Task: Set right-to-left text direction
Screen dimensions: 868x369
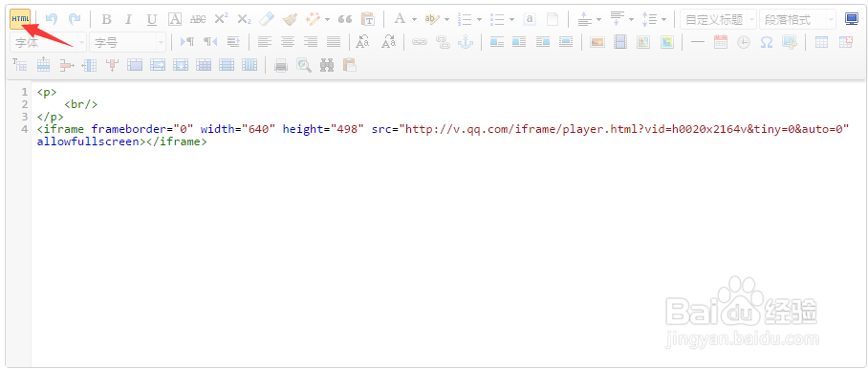Action: pos(209,41)
